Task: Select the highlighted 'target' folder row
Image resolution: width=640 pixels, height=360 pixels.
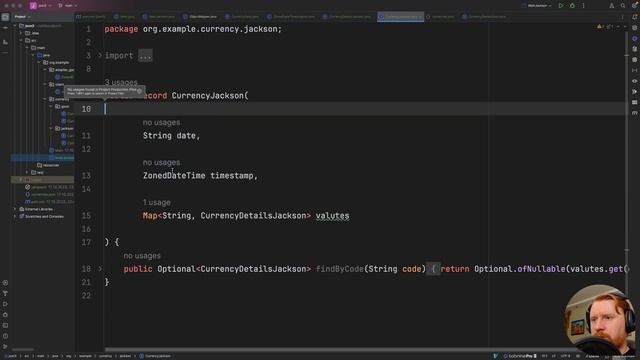Action: [42, 180]
